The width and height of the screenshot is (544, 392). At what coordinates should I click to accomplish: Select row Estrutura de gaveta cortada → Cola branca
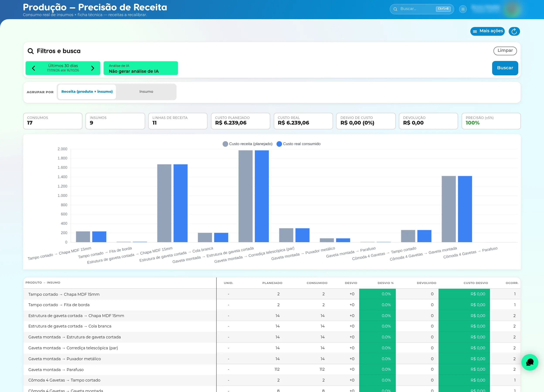[272, 326]
